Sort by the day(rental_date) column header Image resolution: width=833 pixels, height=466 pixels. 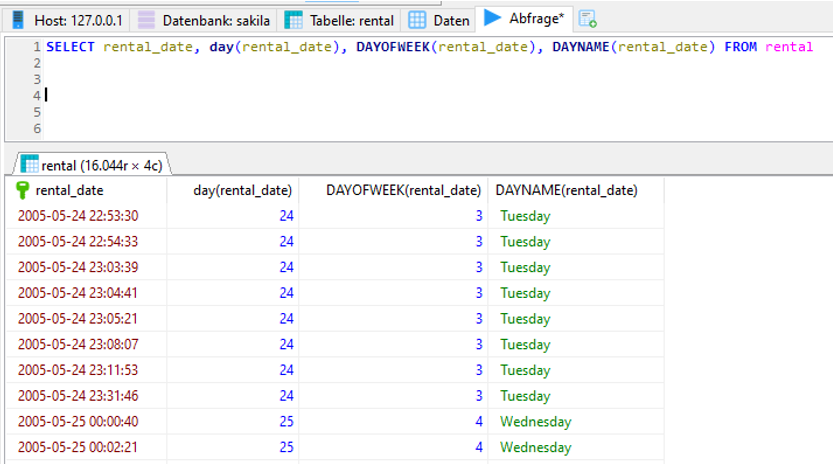coord(242,190)
